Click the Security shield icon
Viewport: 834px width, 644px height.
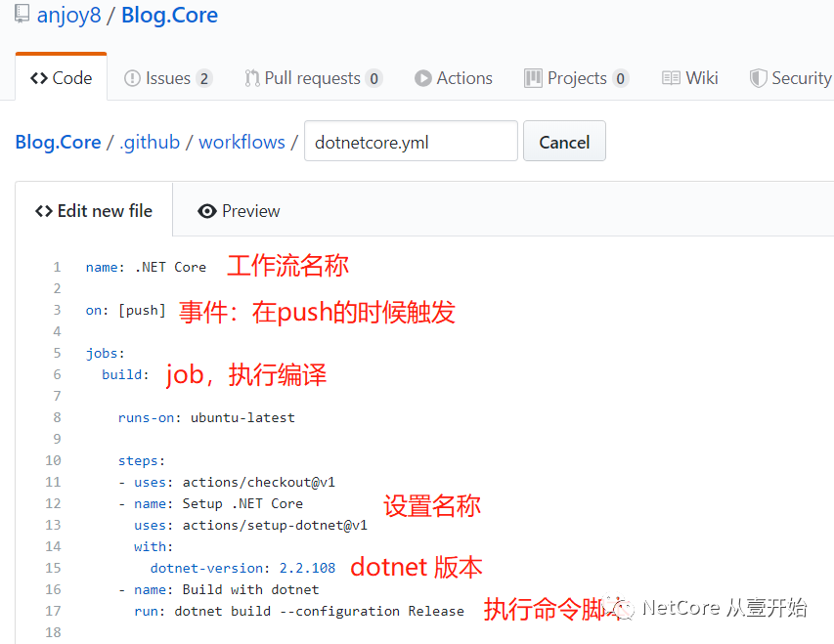(x=758, y=78)
